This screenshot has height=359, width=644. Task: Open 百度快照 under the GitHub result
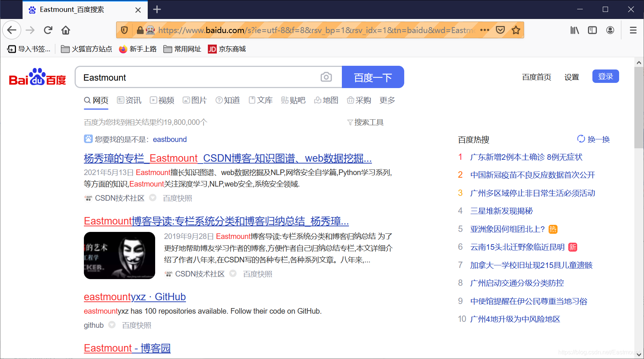pyautogui.click(x=137, y=325)
